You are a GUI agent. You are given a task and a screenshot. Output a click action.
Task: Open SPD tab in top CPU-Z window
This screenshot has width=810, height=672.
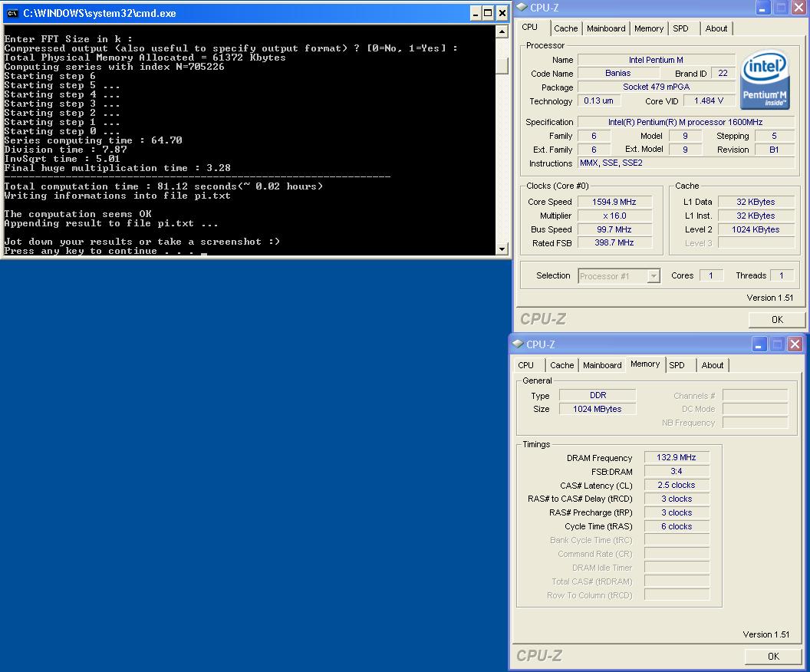click(x=681, y=28)
